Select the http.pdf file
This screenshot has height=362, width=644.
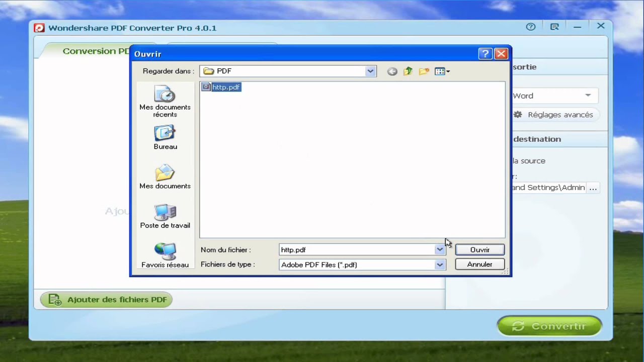(221, 87)
